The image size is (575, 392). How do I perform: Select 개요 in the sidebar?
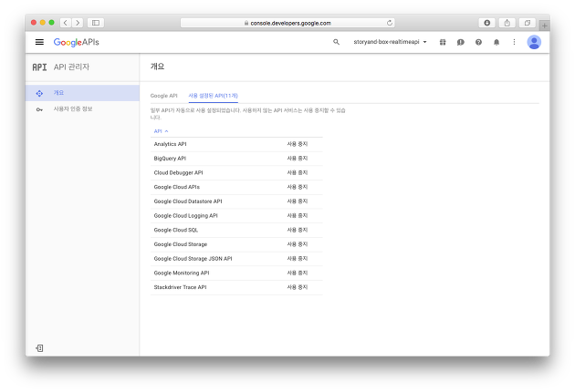pyautogui.click(x=82, y=93)
